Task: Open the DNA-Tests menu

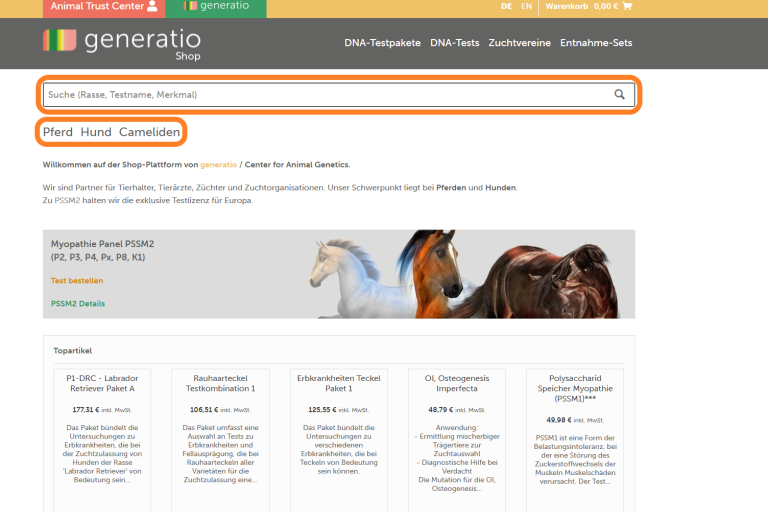Action: click(455, 43)
